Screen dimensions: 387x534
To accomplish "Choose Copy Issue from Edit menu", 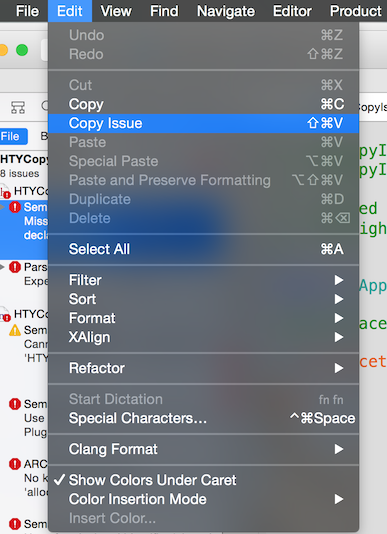I will [x=204, y=123].
